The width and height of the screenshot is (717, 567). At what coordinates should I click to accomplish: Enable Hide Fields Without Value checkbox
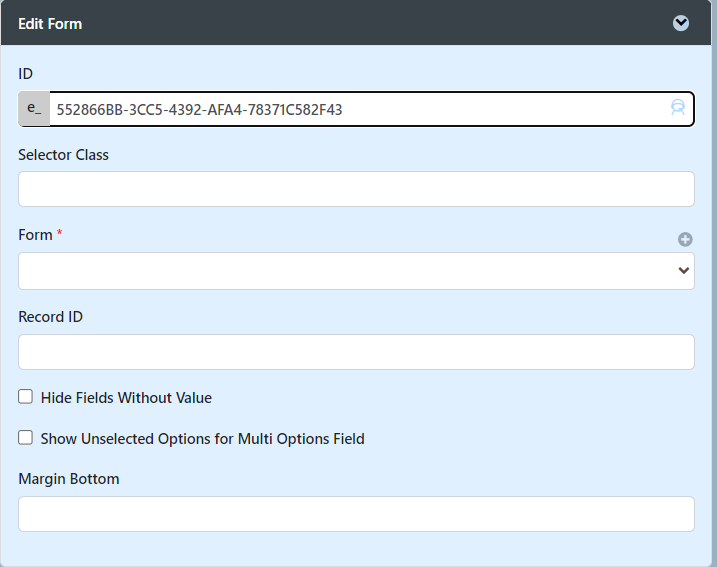[x=26, y=397]
